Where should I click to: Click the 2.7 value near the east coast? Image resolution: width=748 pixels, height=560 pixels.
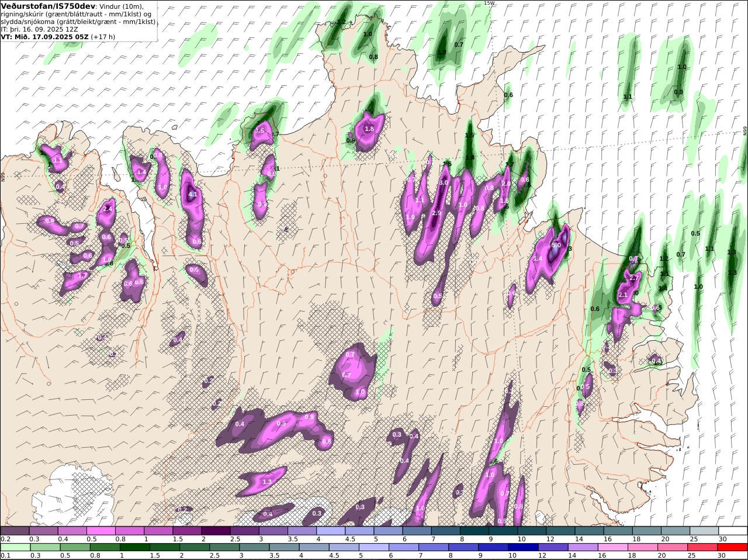pyautogui.click(x=633, y=278)
